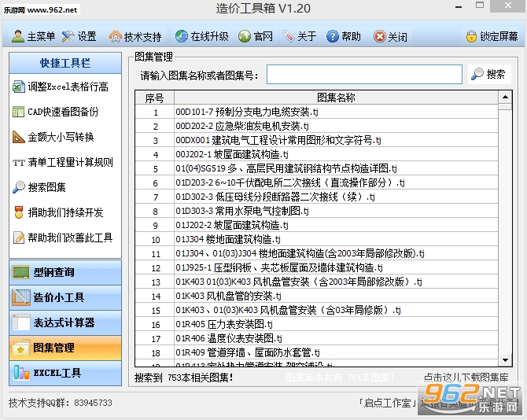
Task: Click 点击这儿下载图集库 download link
Action: (466, 378)
